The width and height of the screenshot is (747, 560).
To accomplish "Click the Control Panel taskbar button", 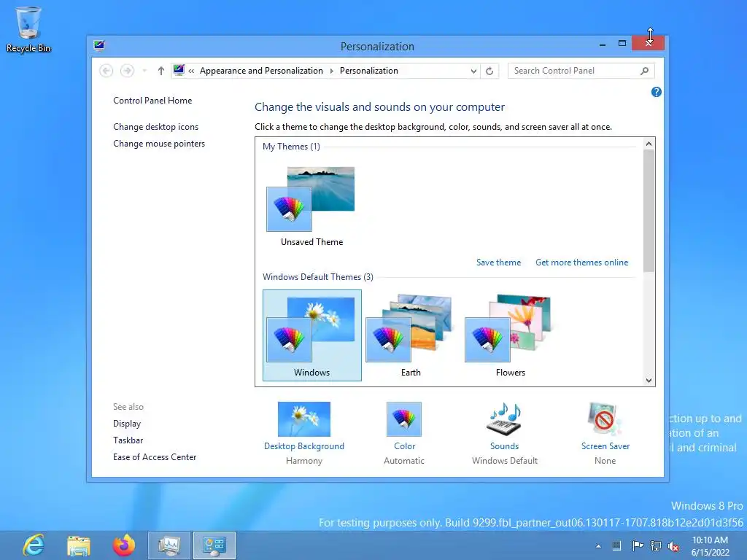I will [x=214, y=545].
